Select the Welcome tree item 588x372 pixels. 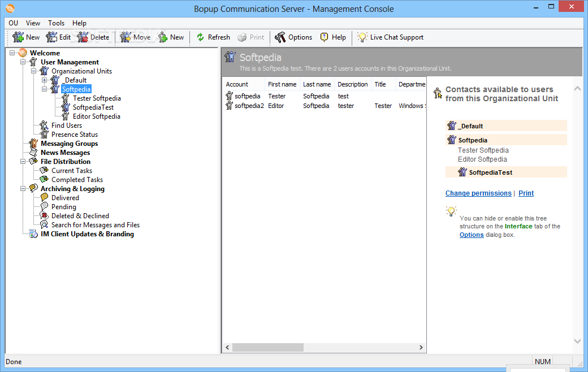(45, 53)
